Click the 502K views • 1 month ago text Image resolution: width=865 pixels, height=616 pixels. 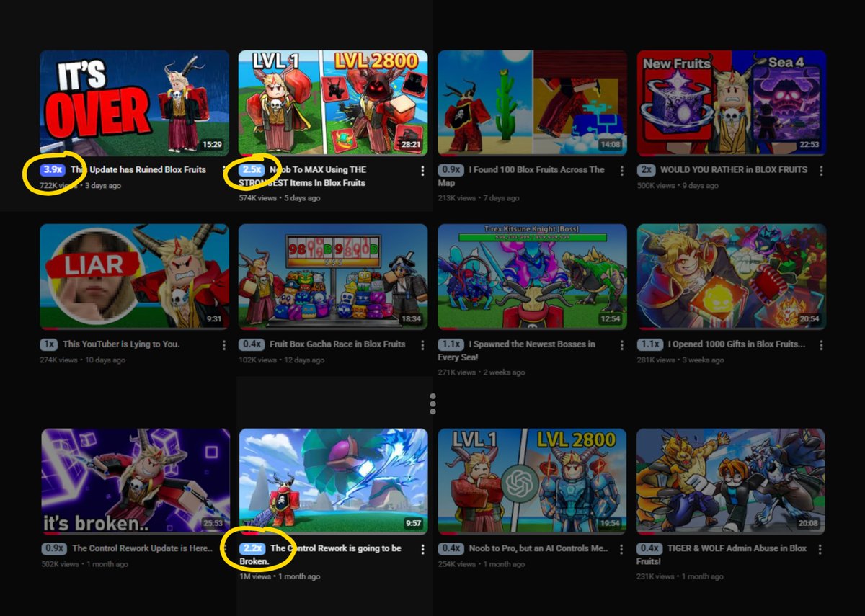tap(84, 564)
